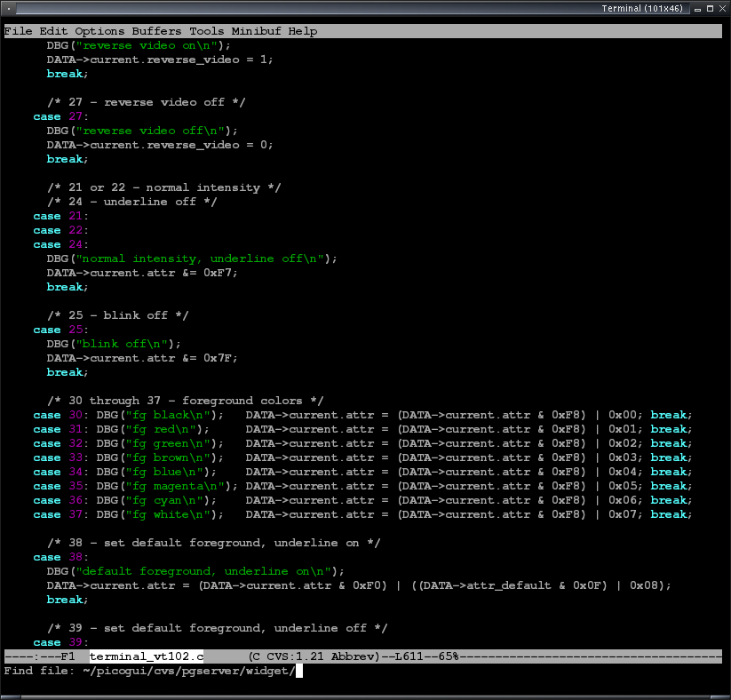The height and width of the screenshot is (700, 731).
Task: Click the line 'case 27:'
Action: (60, 116)
